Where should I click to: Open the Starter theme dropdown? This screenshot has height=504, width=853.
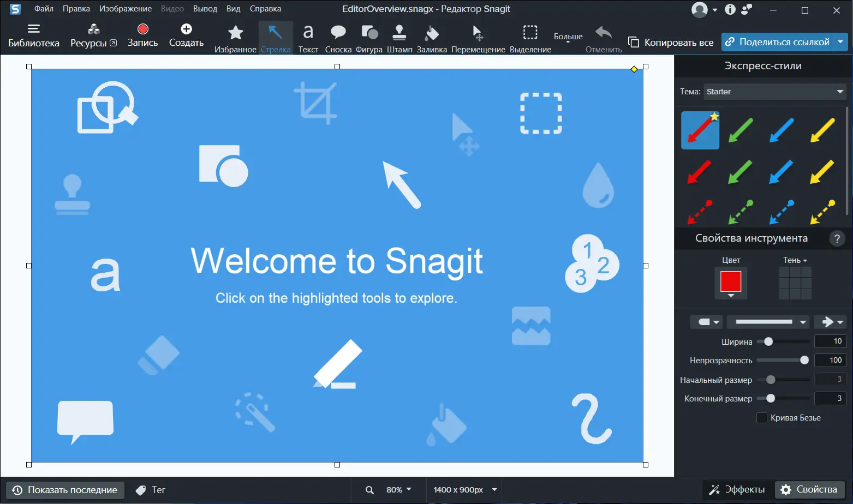click(774, 92)
